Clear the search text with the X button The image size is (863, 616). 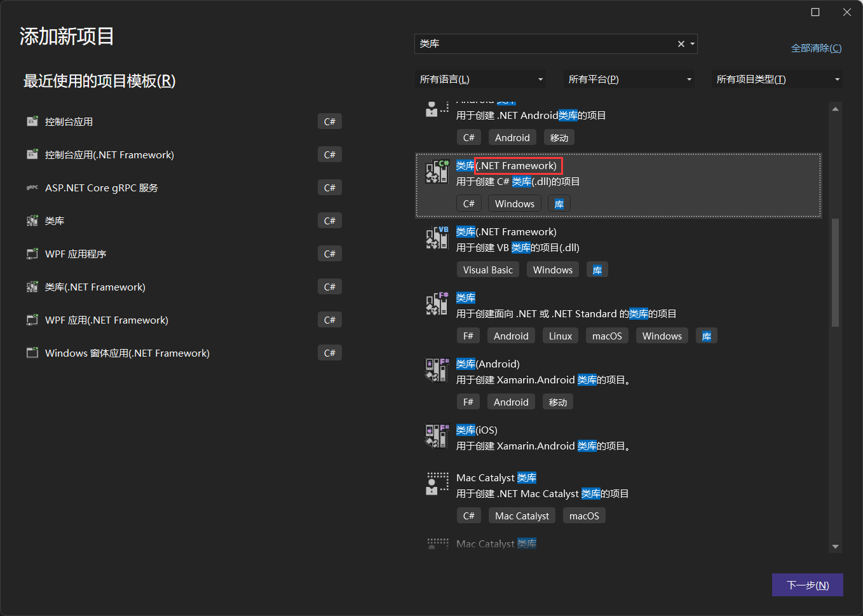[681, 44]
